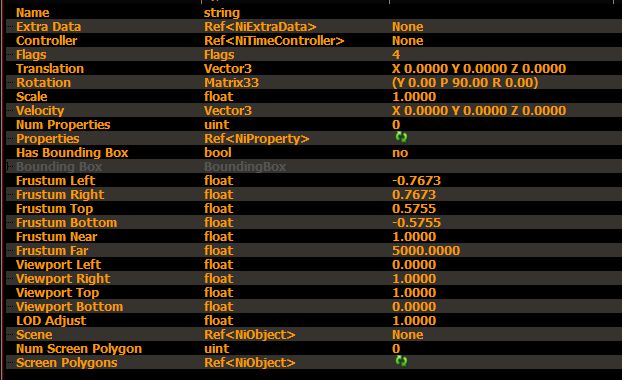Click the Properties refresh array icon

401,138
